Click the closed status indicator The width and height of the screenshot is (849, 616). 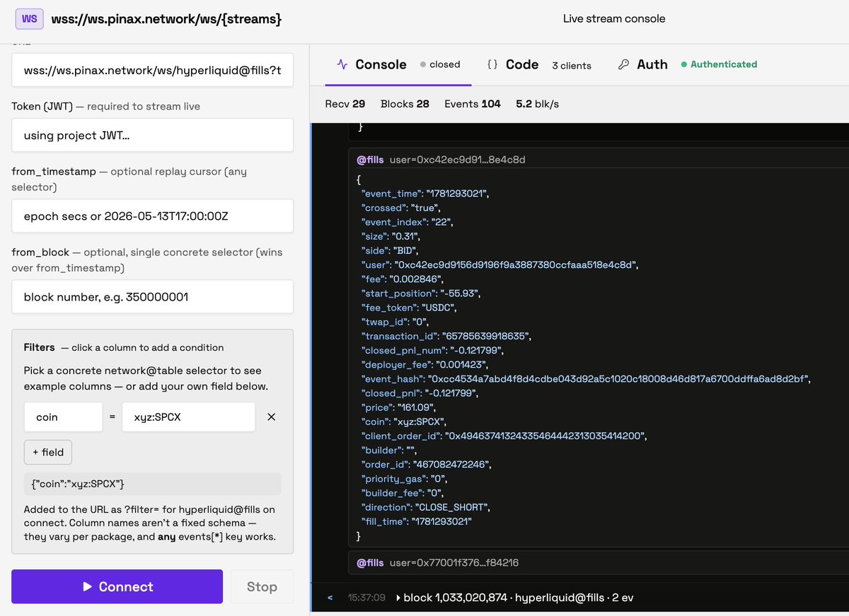pos(440,64)
